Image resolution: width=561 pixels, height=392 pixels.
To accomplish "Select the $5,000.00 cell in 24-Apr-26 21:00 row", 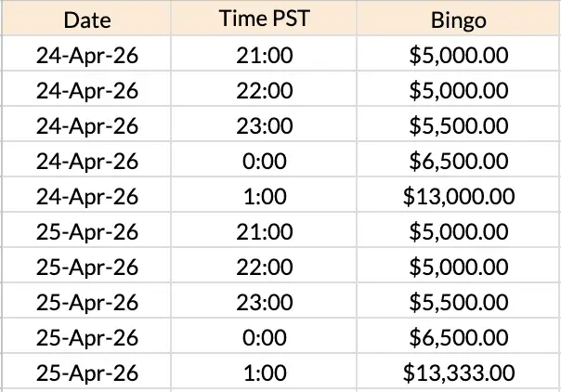I will (458, 56).
